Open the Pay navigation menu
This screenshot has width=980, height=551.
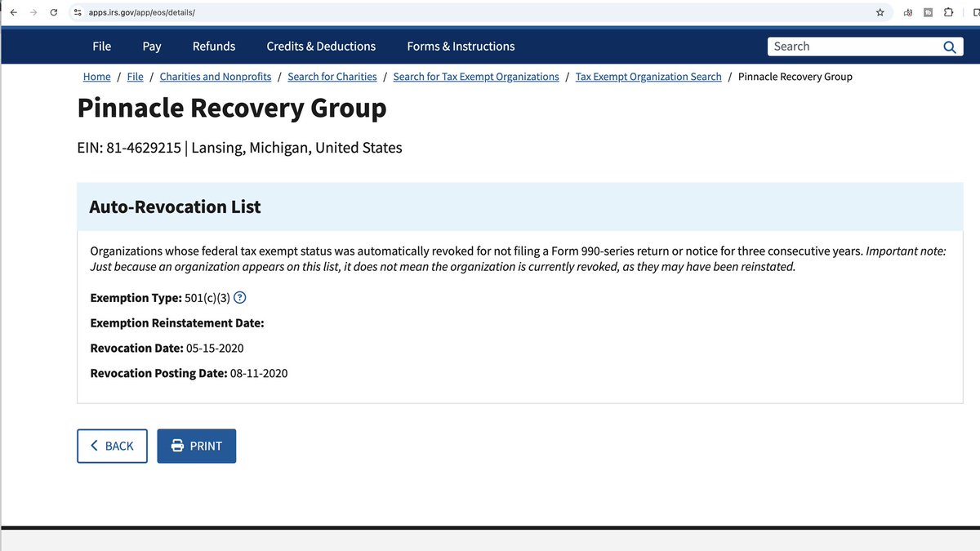click(152, 47)
